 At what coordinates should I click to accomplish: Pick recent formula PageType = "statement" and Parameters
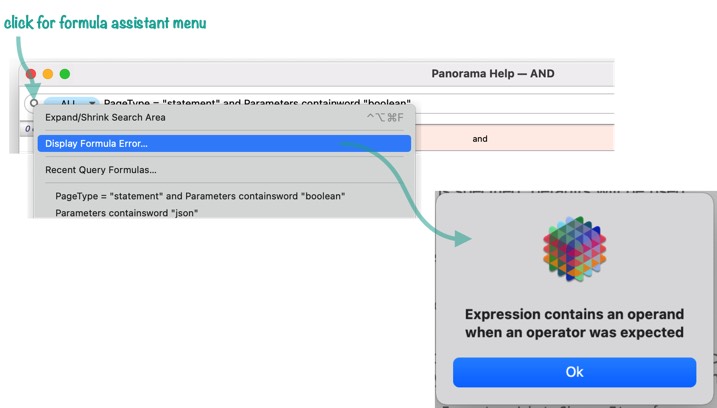pyautogui.click(x=200, y=196)
